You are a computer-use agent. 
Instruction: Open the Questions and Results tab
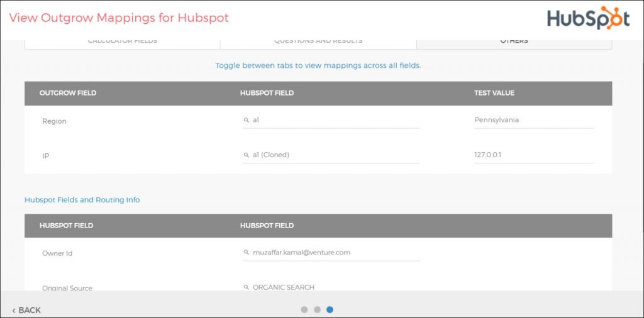pyautogui.click(x=318, y=42)
